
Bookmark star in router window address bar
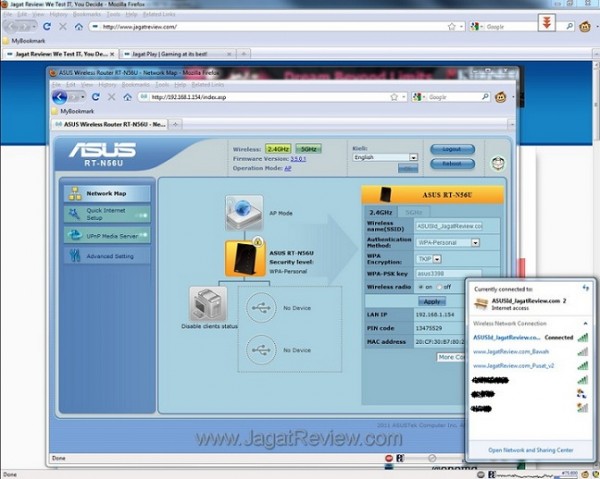394,97
